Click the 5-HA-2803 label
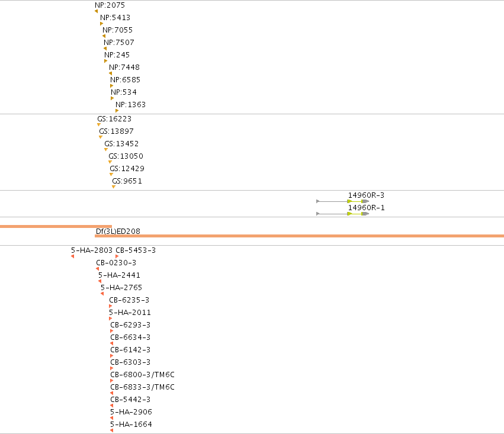504x434 pixels. coord(92,250)
